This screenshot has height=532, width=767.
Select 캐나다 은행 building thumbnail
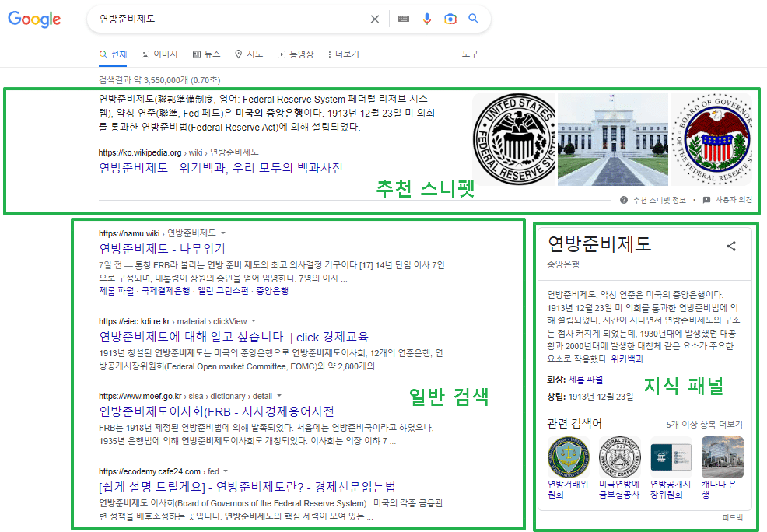click(723, 457)
